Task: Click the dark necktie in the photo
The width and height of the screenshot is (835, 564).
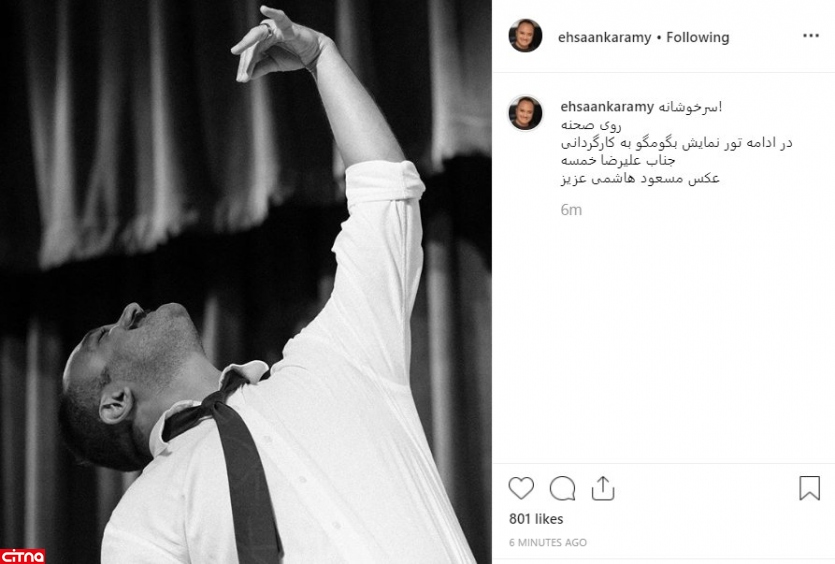Action: [x=234, y=458]
